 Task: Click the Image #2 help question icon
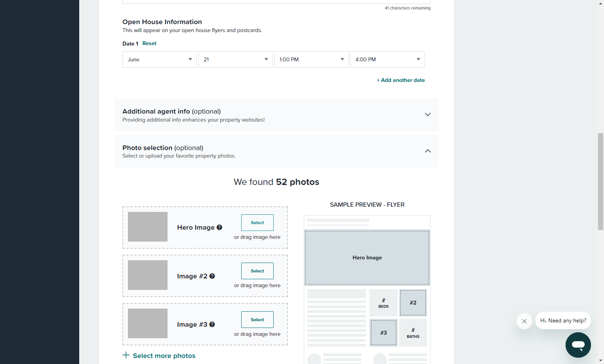coord(212,276)
